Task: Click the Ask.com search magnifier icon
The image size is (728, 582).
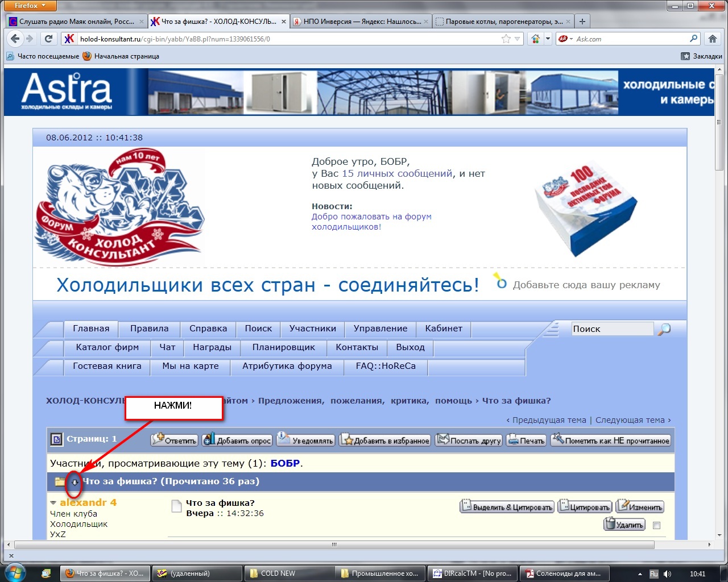Action: (x=693, y=39)
